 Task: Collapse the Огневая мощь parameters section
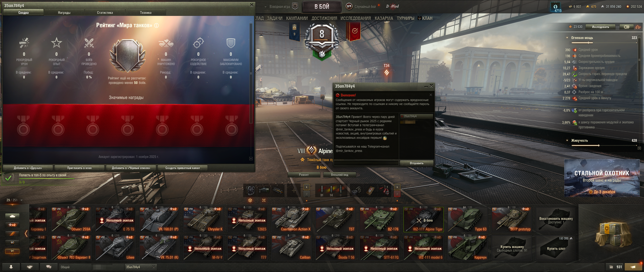click(567, 38)
